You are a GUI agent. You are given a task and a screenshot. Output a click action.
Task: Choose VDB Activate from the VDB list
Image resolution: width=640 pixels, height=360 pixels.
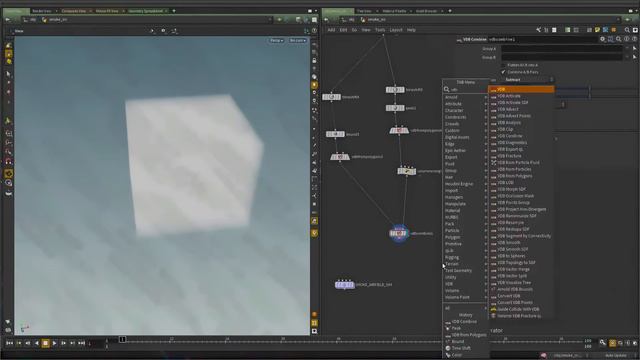pyautogui.click(x=509, y=96)
